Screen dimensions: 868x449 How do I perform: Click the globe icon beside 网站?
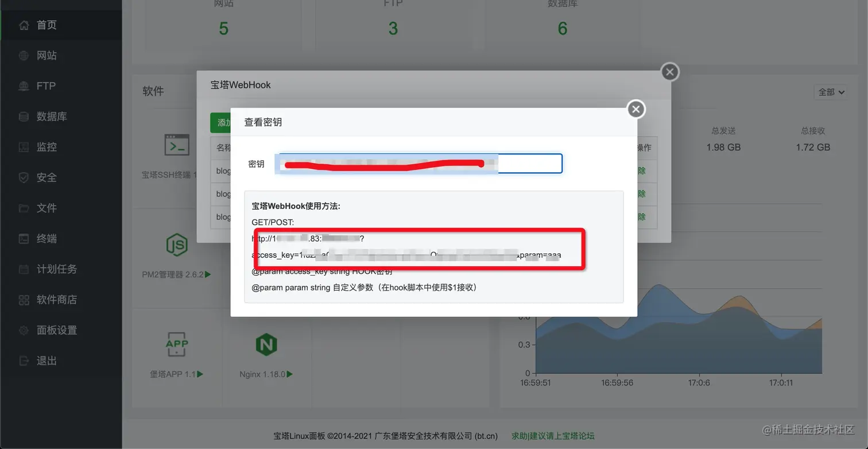coord(24,56)
